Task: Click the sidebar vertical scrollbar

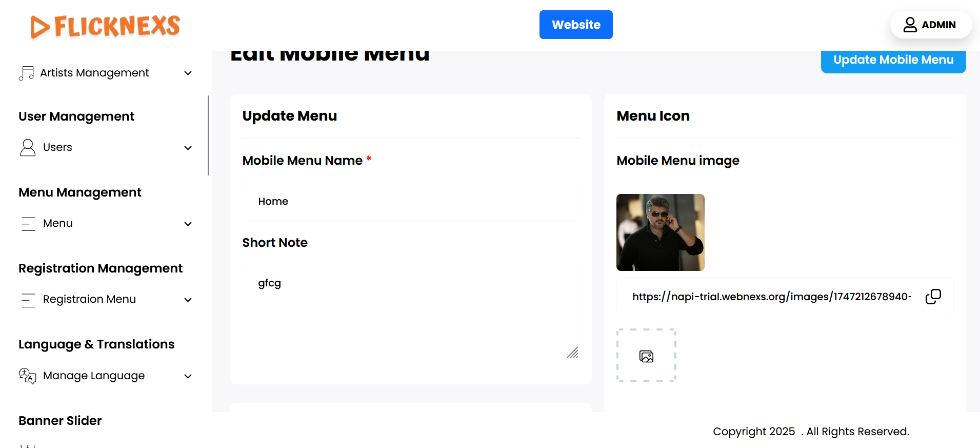Action: tap(208, 135)
